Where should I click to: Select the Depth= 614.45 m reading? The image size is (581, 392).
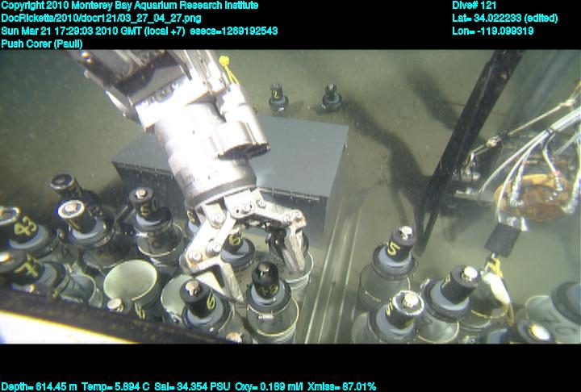(39, 386)
